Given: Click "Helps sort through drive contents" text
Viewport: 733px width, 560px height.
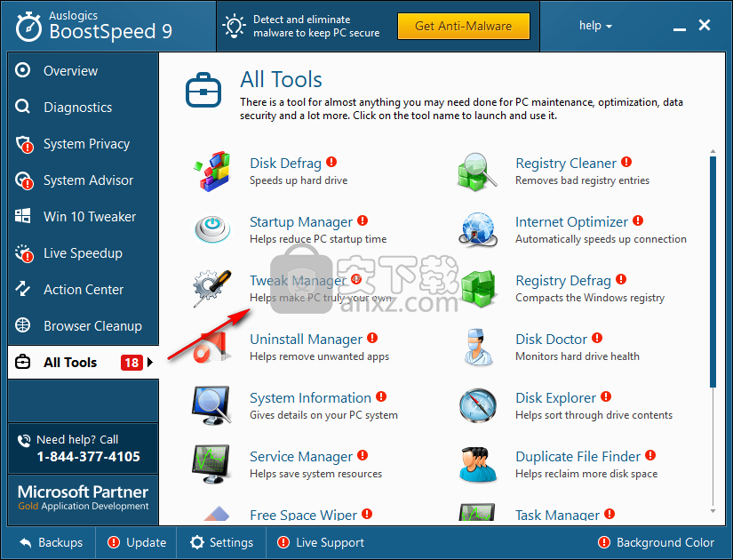Looking at the screenshot, I should coord(594,415).
